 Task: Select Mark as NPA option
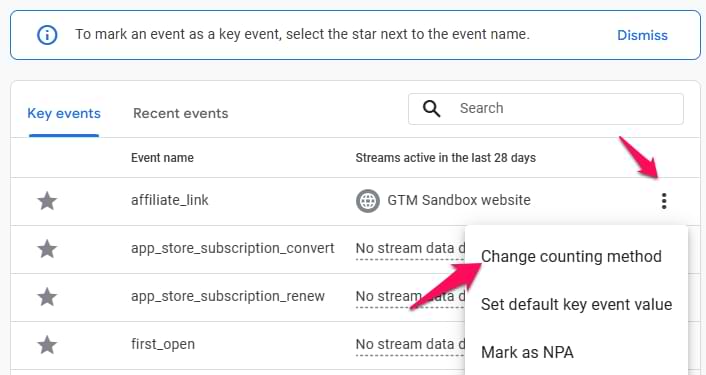click(x=527, y=352)
